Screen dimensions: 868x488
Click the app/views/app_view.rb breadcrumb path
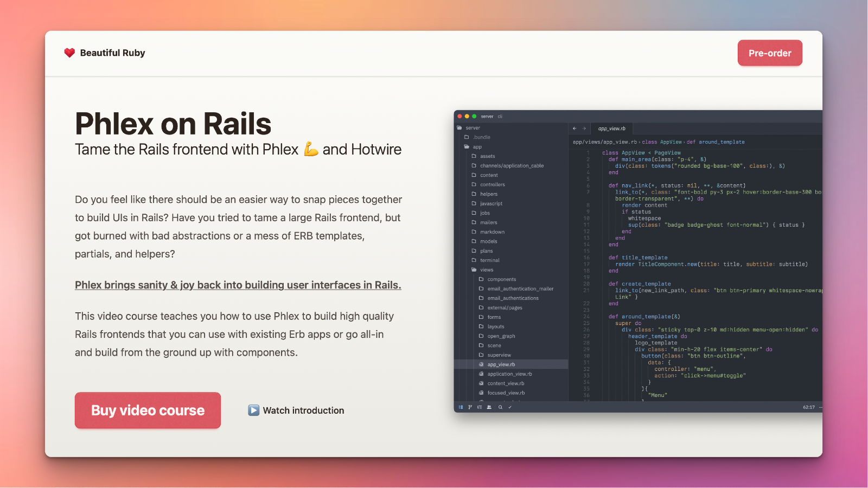click(x=605, y=142)
